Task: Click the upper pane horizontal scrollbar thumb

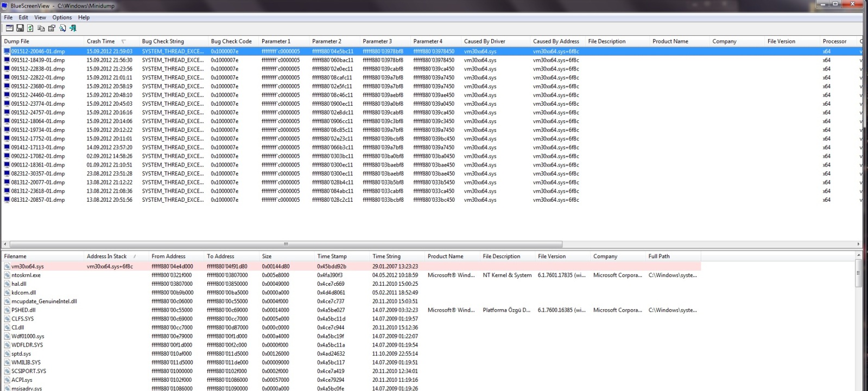Action: tap(286, 244)
